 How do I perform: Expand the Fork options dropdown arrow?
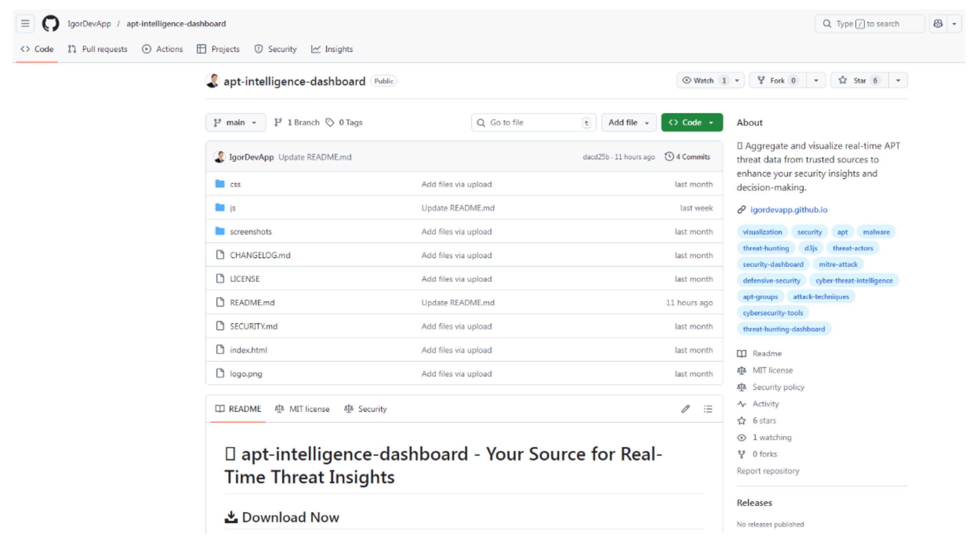(x=816, y=81)
